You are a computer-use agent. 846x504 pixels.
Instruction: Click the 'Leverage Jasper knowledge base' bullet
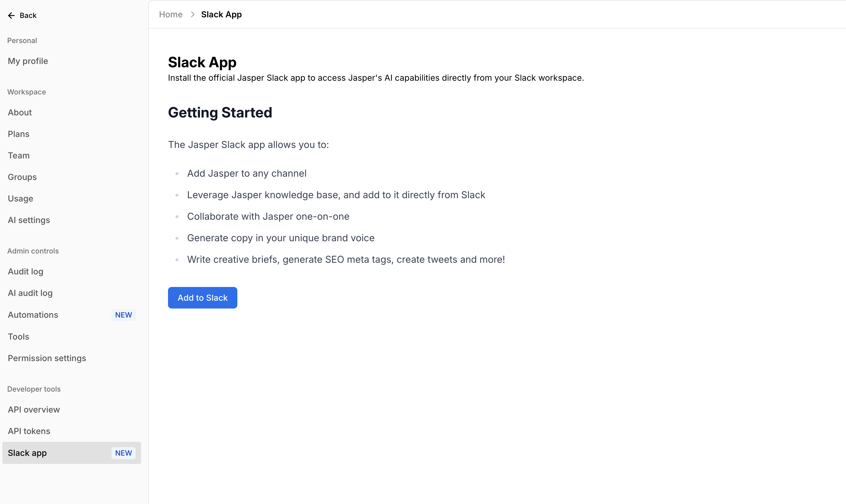336,195
